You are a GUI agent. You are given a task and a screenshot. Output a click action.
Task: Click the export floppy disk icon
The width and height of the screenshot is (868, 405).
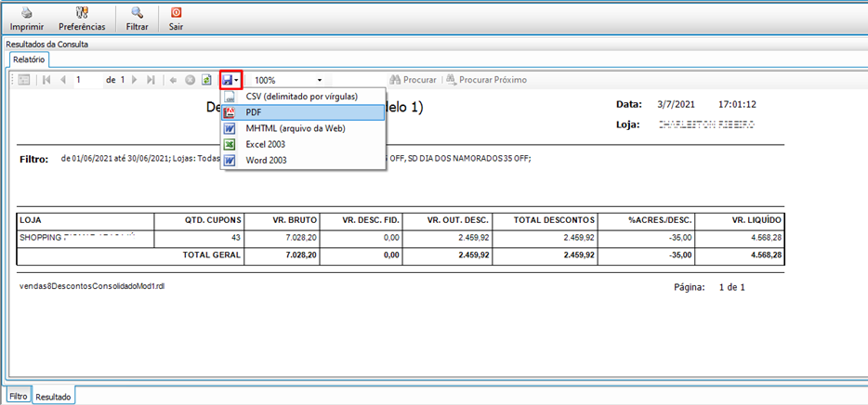click(x=227, y=80)
